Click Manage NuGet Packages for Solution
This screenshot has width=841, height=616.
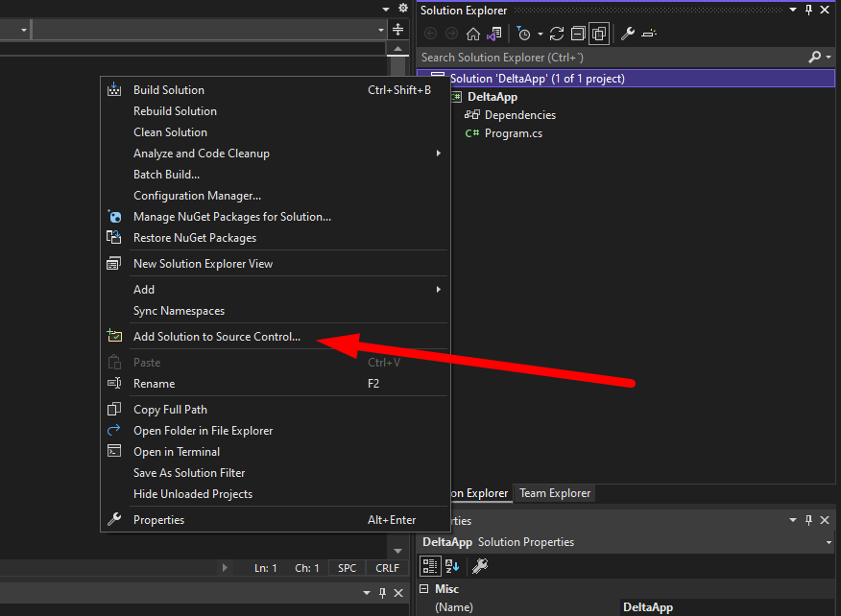tap(232, 217)
